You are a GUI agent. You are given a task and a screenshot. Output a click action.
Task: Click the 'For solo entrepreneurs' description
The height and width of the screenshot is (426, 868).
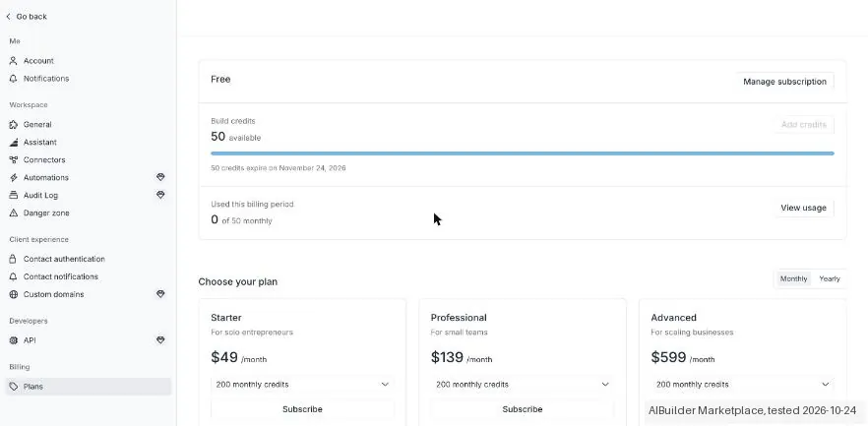pyautogui.click(x=252, y=333)
